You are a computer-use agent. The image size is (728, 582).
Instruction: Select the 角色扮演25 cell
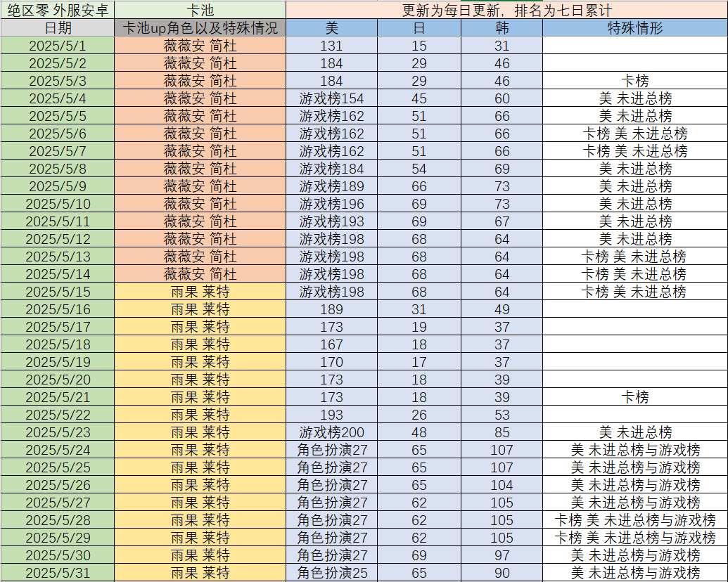coord(331,573)
